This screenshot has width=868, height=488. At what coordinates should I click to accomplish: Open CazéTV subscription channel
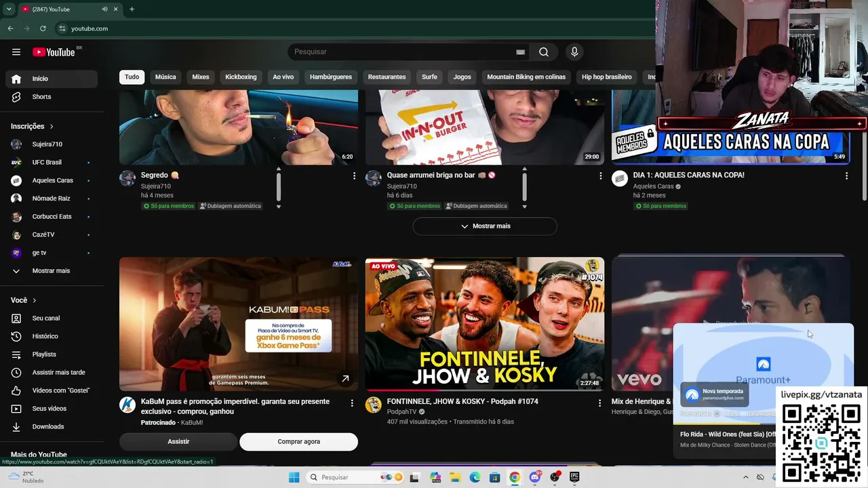52,235
